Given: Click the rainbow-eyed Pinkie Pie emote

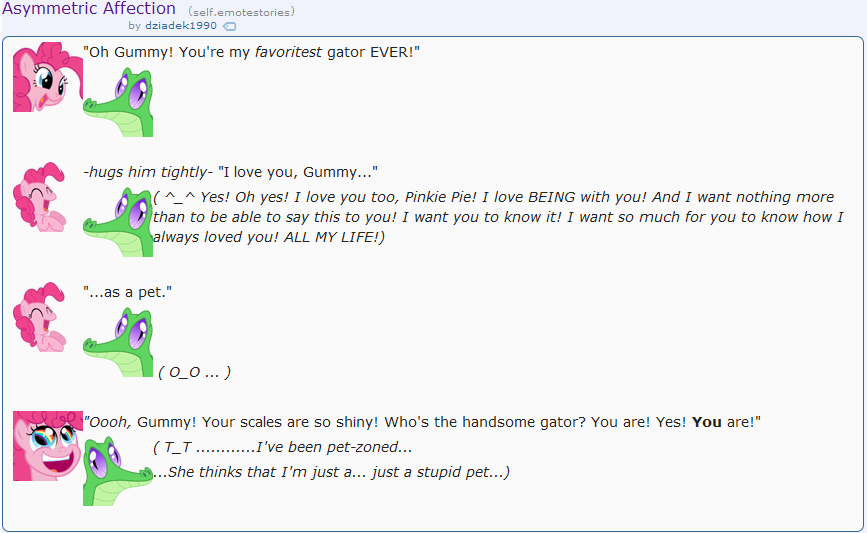Looking at the screenshot, I should point(47,446).
